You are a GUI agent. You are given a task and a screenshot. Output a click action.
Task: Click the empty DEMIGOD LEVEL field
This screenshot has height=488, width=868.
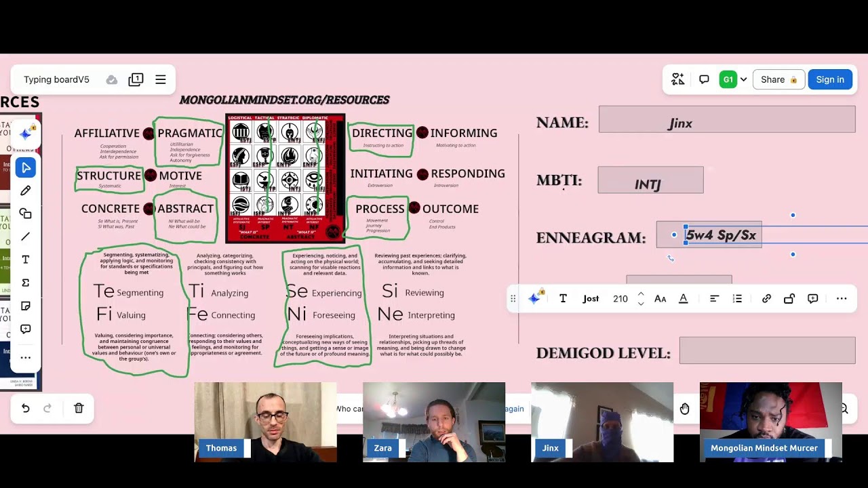(x=767, y=350)
